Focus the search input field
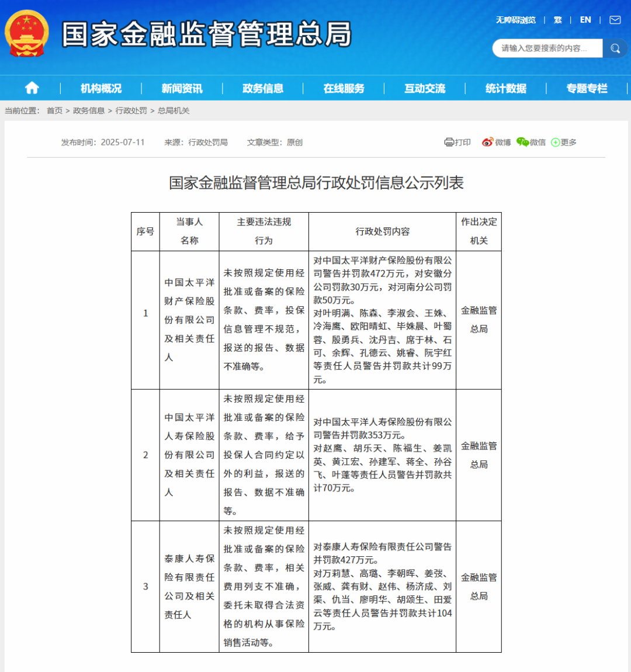The height and width of the screenshot is (672, 631). 547,49
